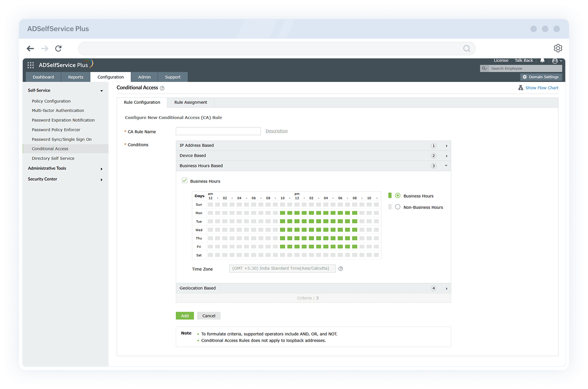
Task: Click the help icon next to Time Zone
Action: coord(340,268)
